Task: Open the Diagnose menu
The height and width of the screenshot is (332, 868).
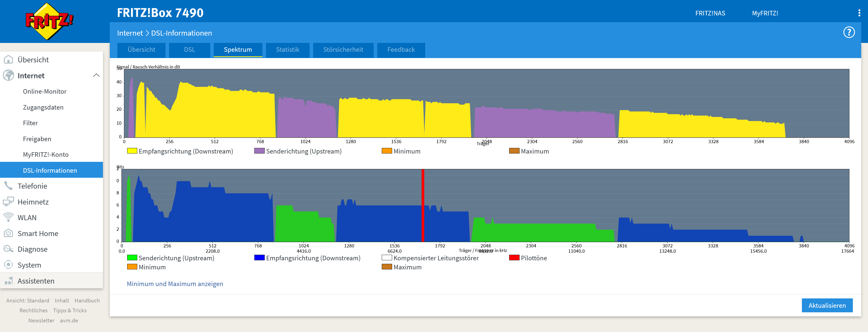Action: pos(51,249)
